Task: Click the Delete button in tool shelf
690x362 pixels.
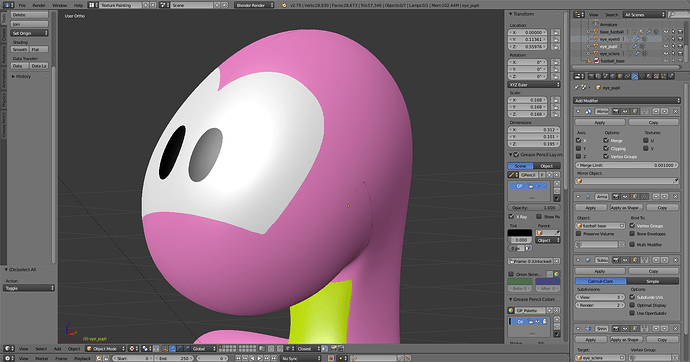Action: (x=29, y=15)
